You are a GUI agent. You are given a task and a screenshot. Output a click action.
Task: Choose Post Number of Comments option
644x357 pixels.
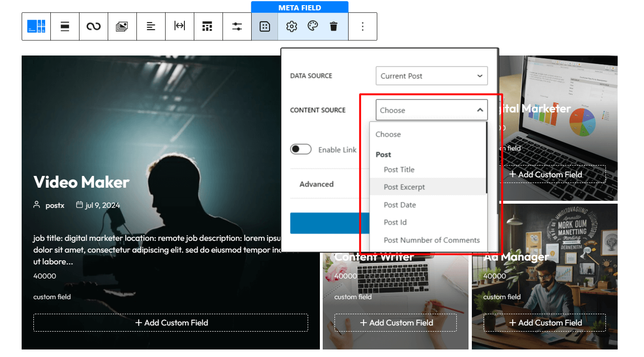pyautogui.click(x=431, y=240)
